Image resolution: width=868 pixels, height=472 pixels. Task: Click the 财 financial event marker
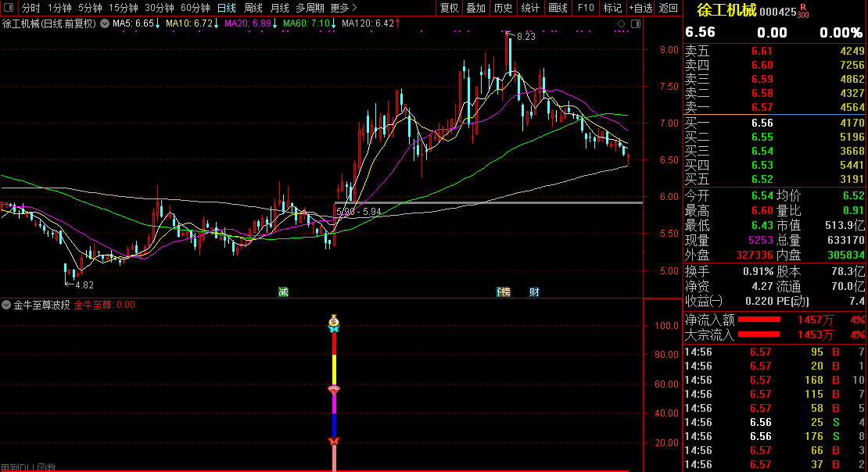tap(534, 291)
